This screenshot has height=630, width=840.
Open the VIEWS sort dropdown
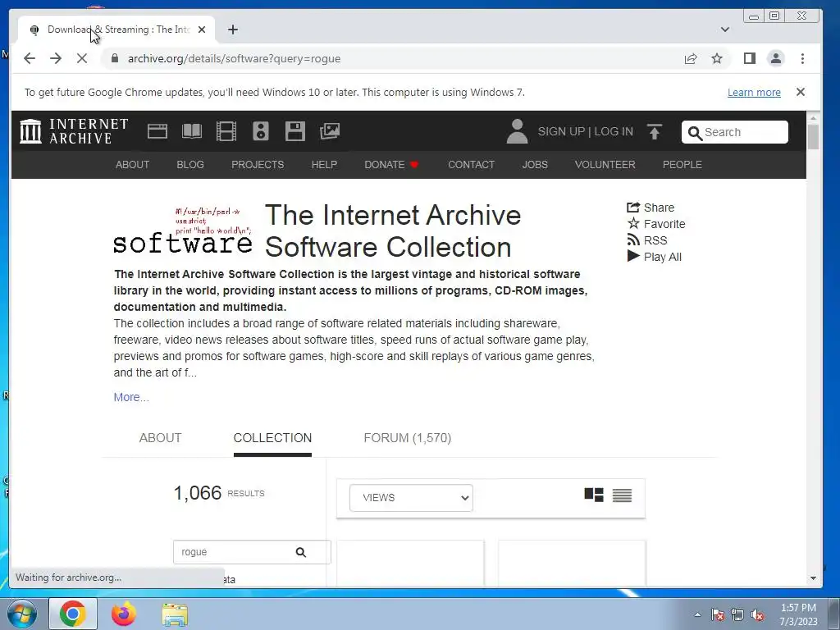click(412, 498)
